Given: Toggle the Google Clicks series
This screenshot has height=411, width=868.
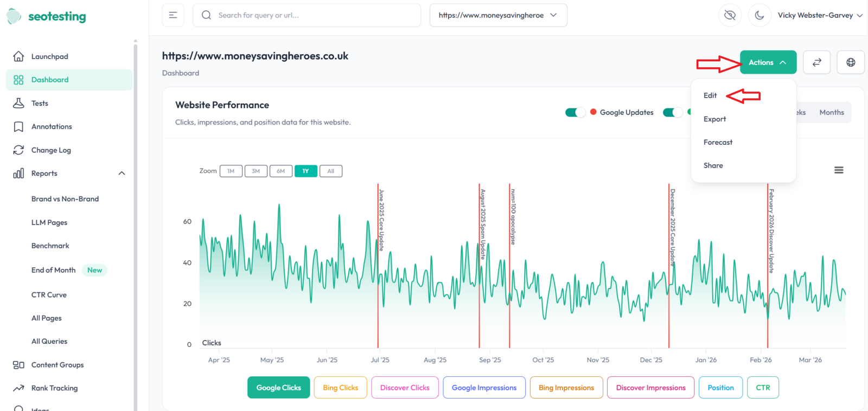Looking at the screenshot, I should [279, 388].
